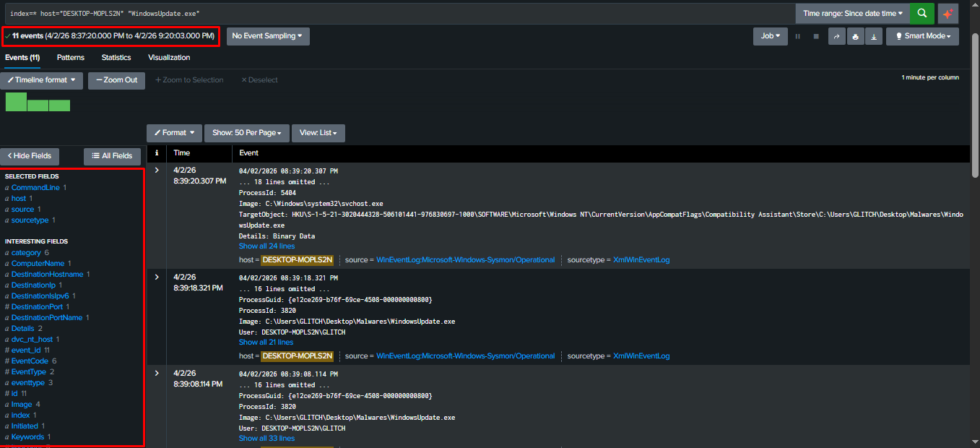Viewport: 980px width, 448px height.
Task: Open the 'Show all 24 lines' link
Action: click(x=266, y=245)
